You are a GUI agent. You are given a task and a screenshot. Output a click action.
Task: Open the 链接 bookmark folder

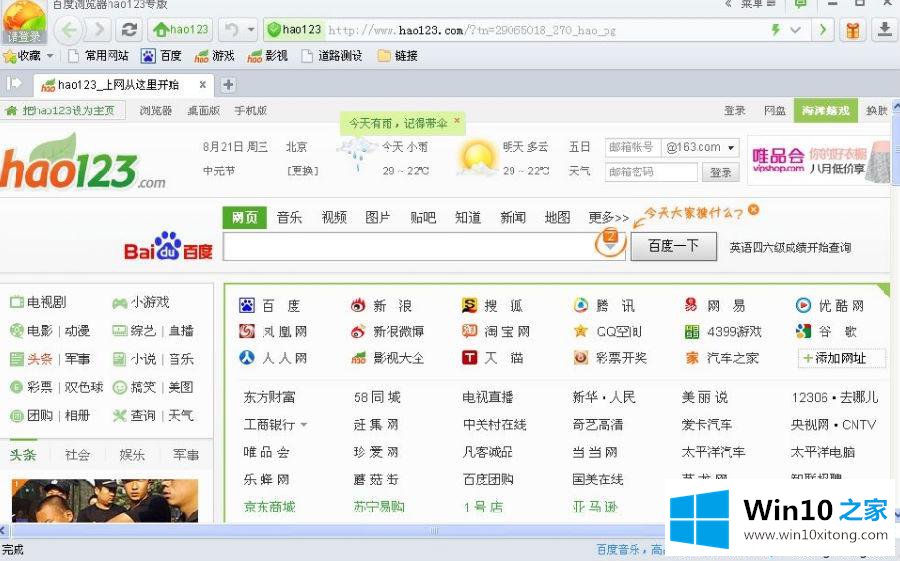[398, 56]
